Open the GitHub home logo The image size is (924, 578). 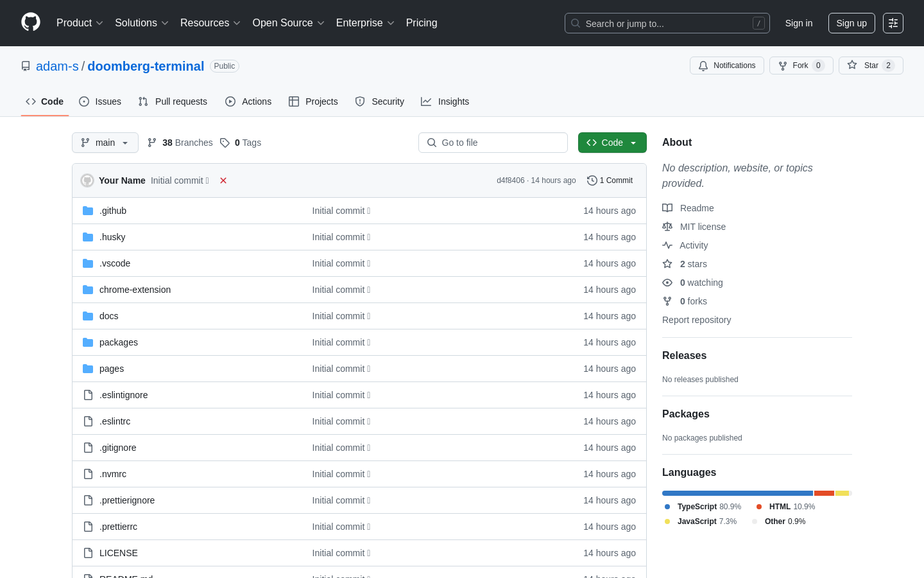pos(31,22)
